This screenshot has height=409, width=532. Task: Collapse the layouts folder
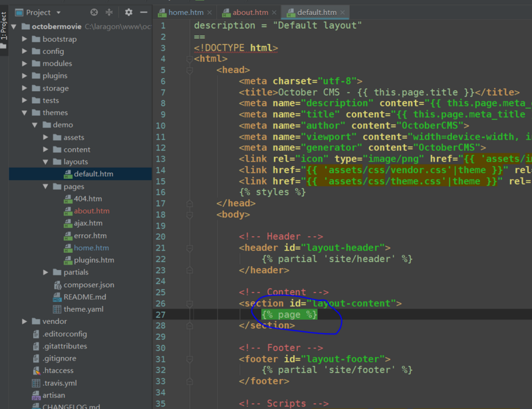pyautogui.click(x=45, y=162)
